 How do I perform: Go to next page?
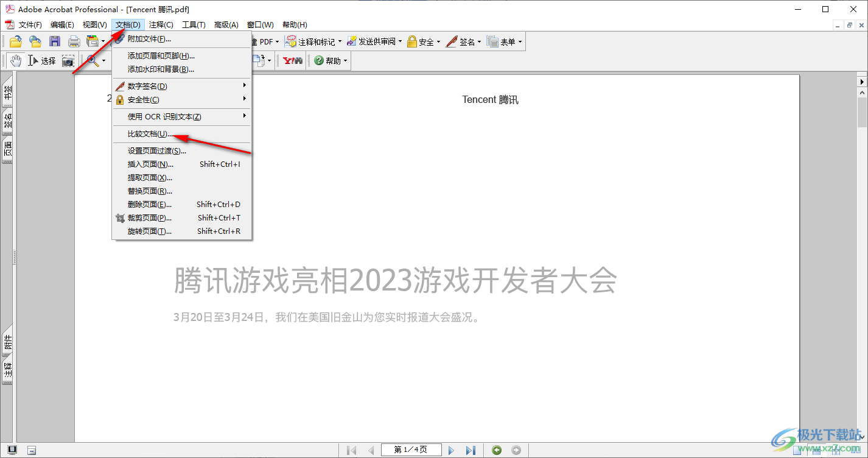451,450
